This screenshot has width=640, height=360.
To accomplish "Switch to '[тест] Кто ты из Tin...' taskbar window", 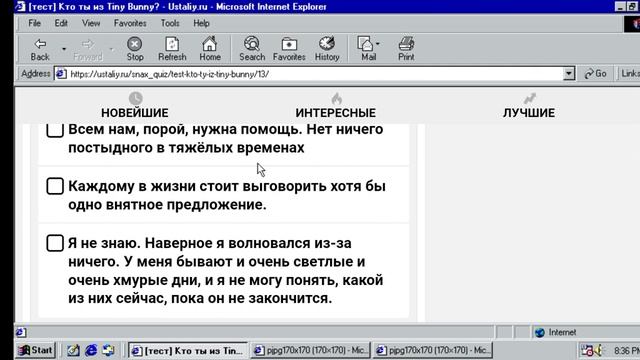I will click(x=188, y=350).
